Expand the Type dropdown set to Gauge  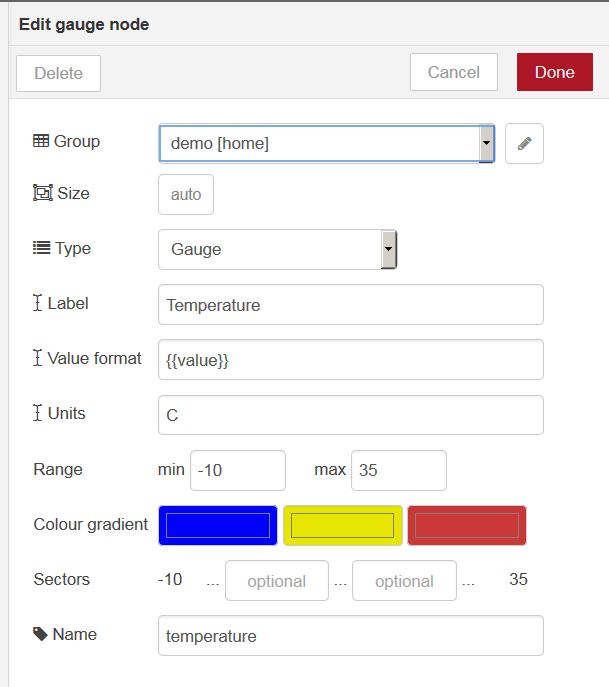[277, 249]
